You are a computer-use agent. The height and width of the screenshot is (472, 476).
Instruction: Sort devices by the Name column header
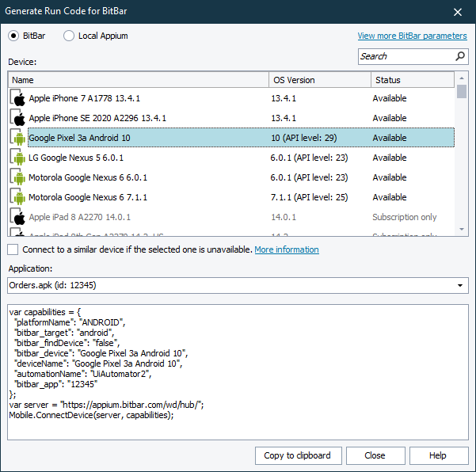pyautogui.click(x=139, y=80)
